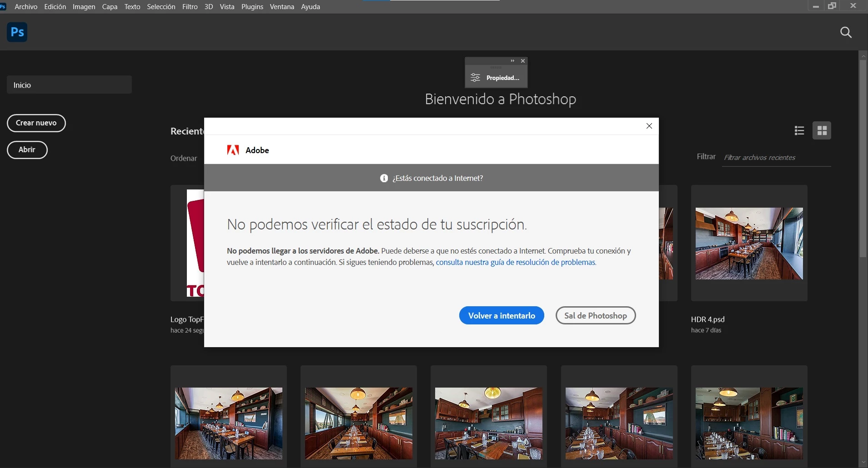Viewport: 868px width, 468px height.
Task: Open the Archivo menu
Action: click(x=26, y=7)
